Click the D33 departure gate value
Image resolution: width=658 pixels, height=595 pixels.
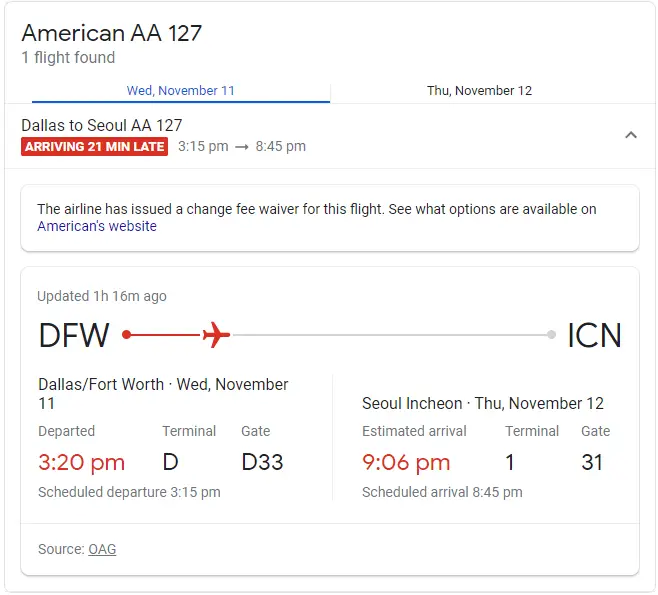[262, 462]
